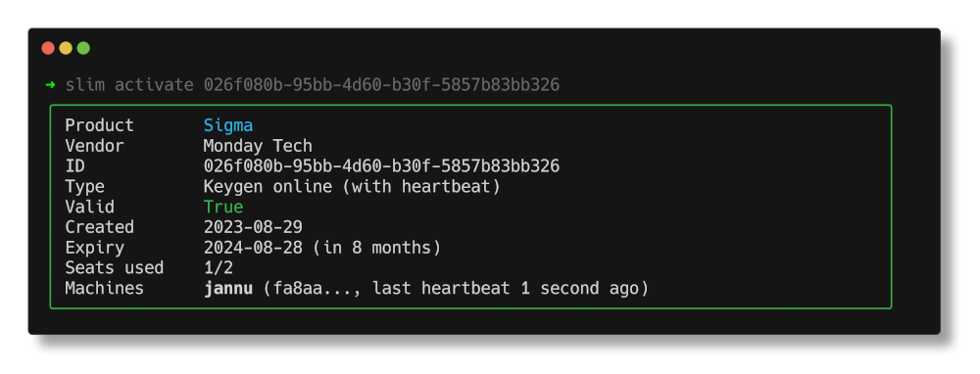Image resolution: width=980 pixels, height=374 pixels.
Task: Click the 'activate' subcommand text
Action: click(154, 85)
